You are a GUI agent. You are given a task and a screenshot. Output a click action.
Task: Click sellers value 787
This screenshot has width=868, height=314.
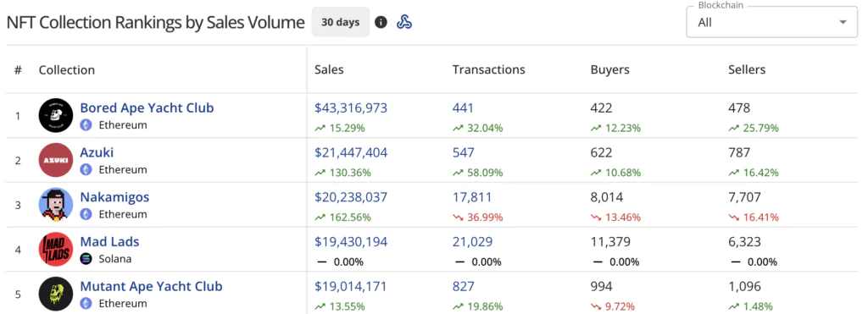coord(739,152)
